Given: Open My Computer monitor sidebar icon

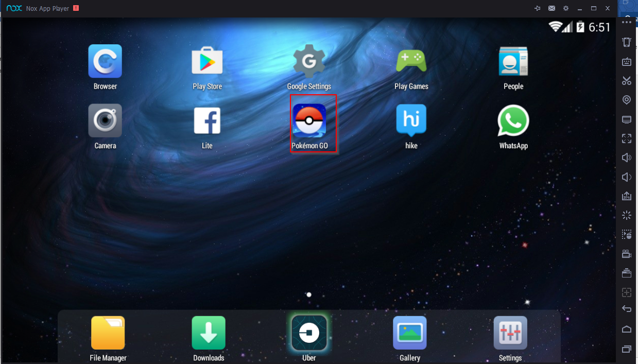Looking at the screenshot, I should click(x=627, y=119).
